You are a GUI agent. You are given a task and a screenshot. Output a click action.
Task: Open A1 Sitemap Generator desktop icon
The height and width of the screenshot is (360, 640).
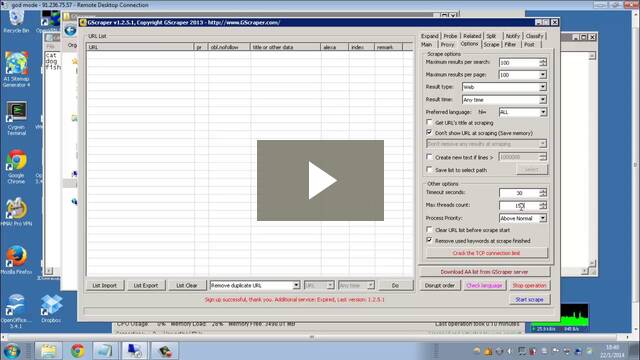pyautogui.click(x=16, y=69)
